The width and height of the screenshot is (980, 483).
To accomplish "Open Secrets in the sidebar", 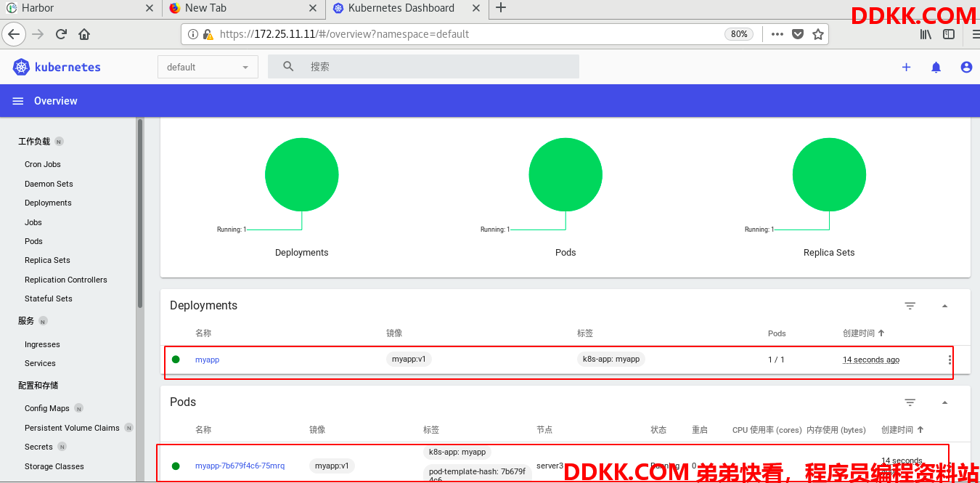I will point(38,447).
